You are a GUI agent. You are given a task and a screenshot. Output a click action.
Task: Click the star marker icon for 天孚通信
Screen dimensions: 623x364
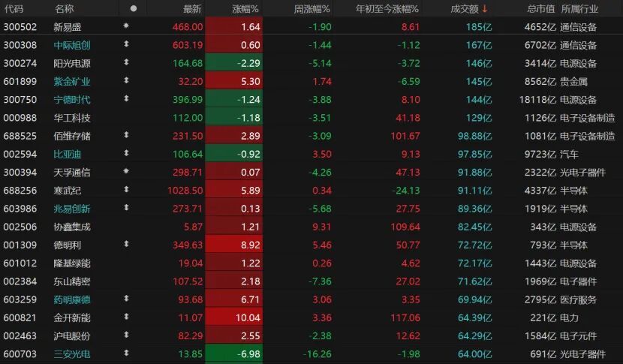(126, 171)
